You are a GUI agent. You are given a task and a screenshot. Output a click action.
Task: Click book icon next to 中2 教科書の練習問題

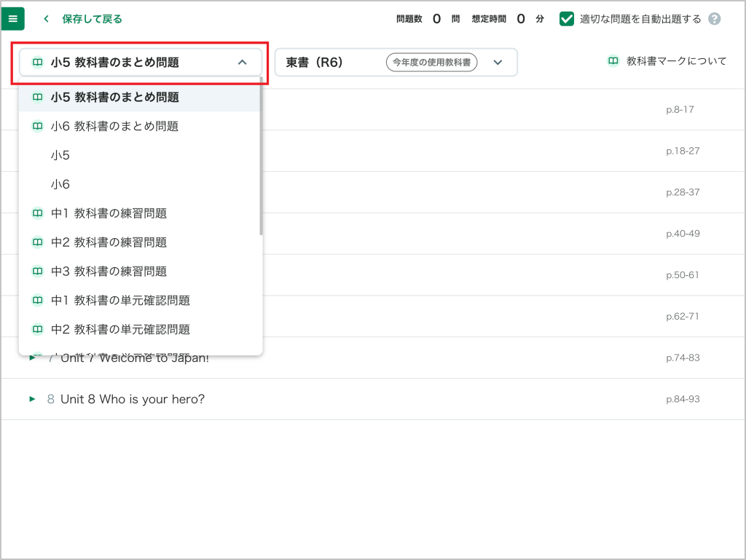point(37,242)
